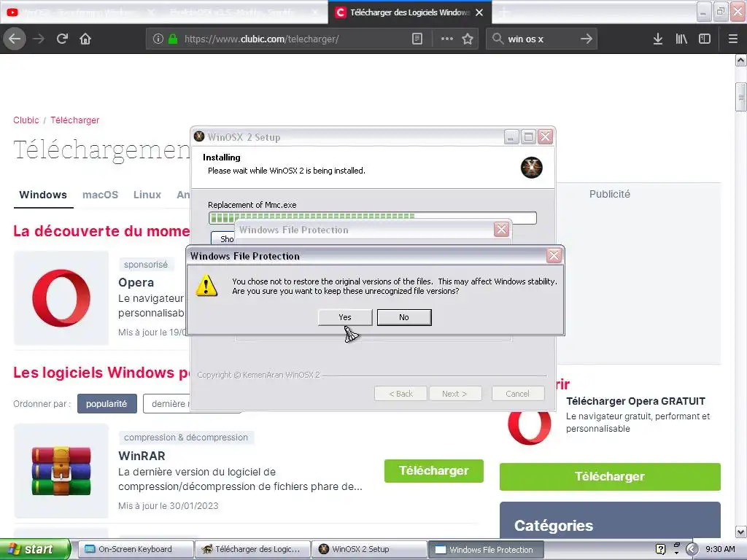This screenshot has height=560, width=747.
Task: Open the Downloads arrow icon
Action: tap(657, 39)
